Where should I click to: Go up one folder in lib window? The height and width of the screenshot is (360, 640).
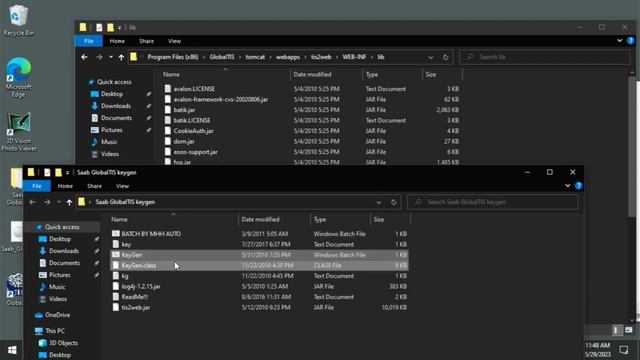(x=121, y=57)
